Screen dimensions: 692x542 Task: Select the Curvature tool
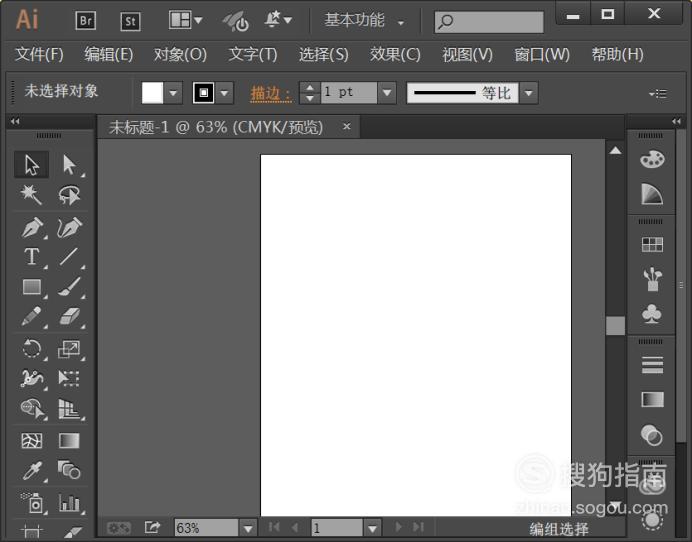(69, 227)
